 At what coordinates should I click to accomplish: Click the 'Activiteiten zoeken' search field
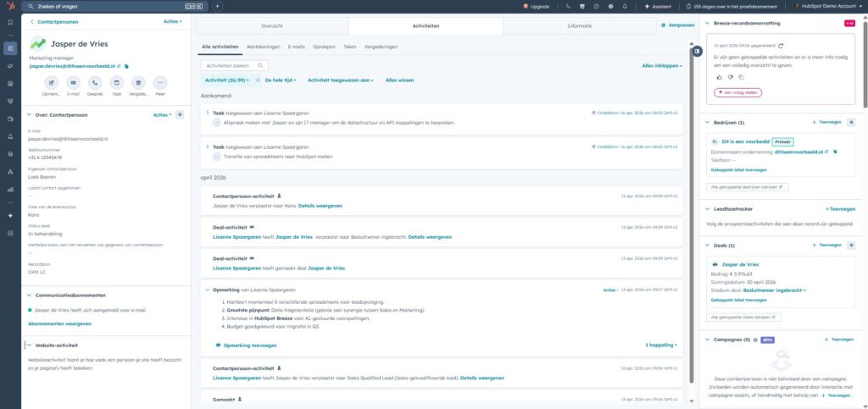click(234, 65)
